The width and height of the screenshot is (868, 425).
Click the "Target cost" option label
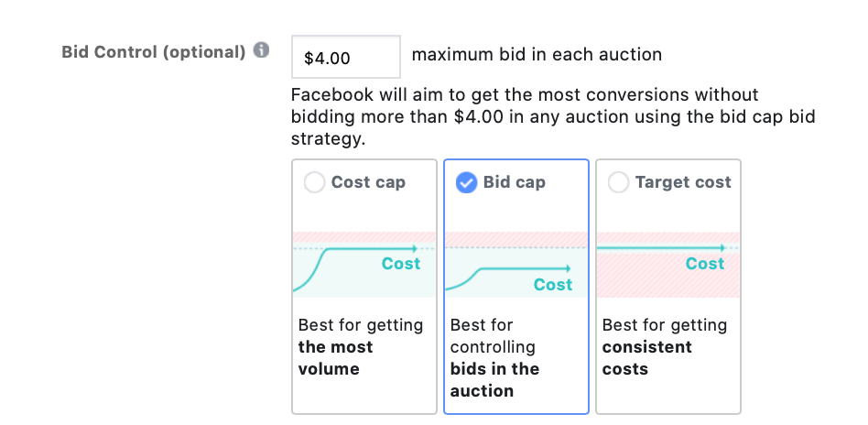coord(683,182)
